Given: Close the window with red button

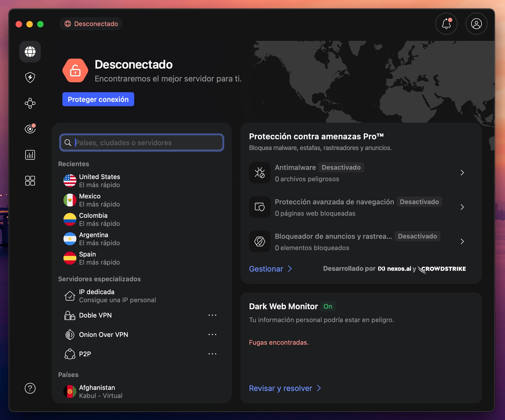Looking at the screenshot, I should coord(19,24).
